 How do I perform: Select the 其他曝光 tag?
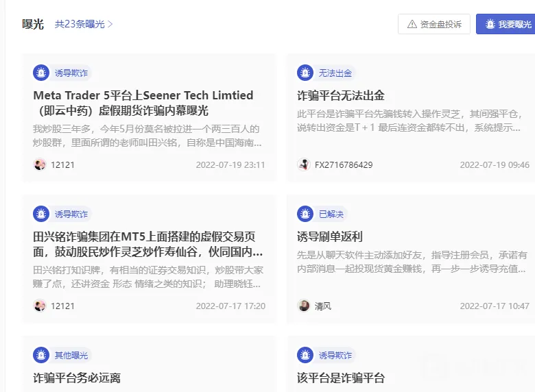[x=71, y=355]
